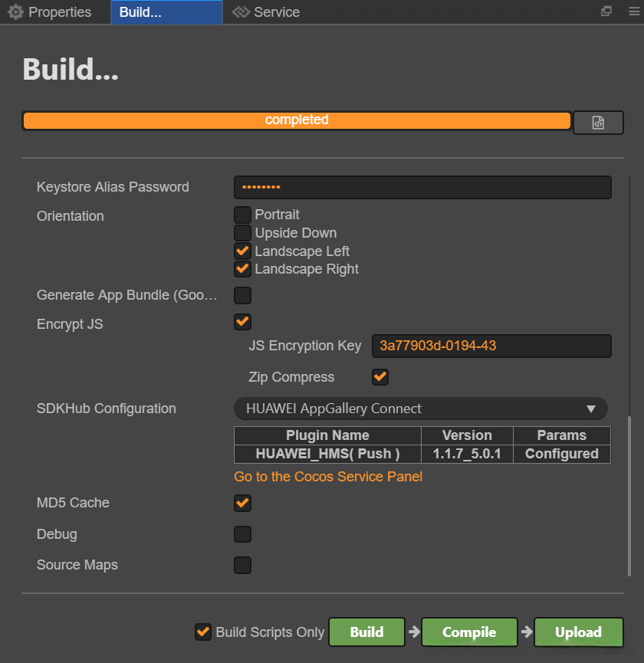Click the green Build button
Image resolution: width=644 pixels, height=663 pixels.
[x=366, y=632]
